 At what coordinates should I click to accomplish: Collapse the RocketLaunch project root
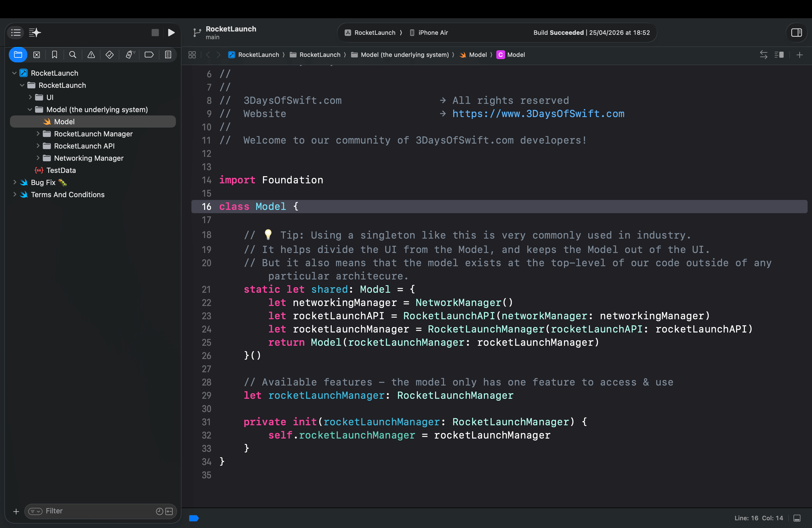[x=14, y=73]
